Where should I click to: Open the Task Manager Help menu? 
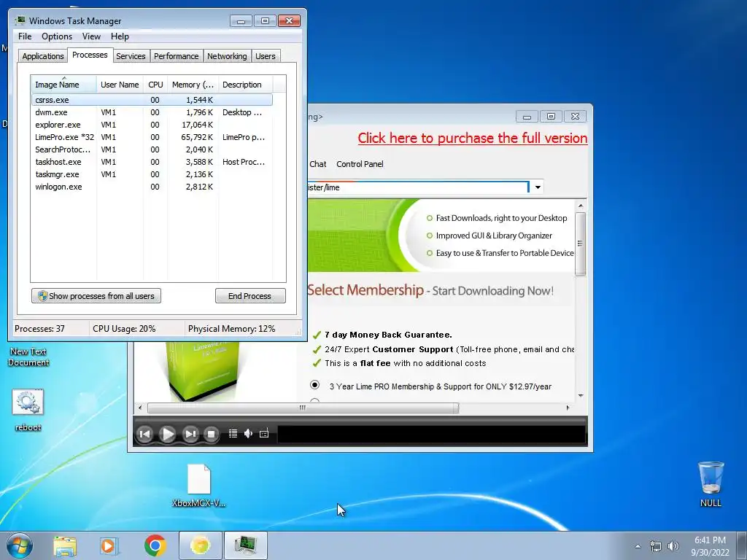(x=120, y=36)
